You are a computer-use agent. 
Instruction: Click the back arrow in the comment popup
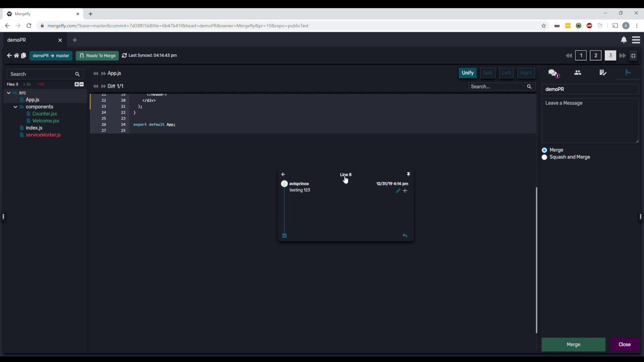coord(283,174)
